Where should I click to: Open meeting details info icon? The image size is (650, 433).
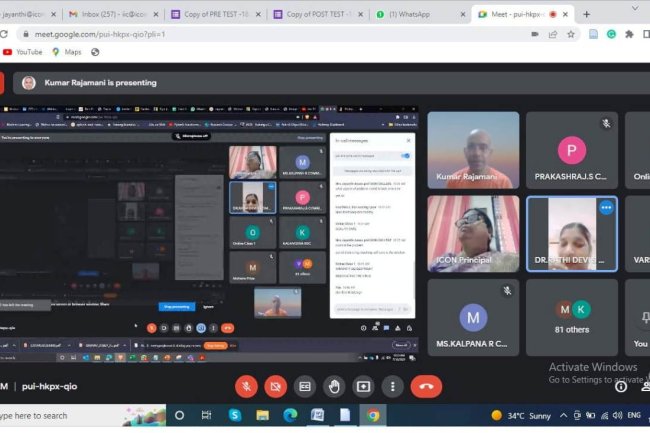click(x=620, y=386)
